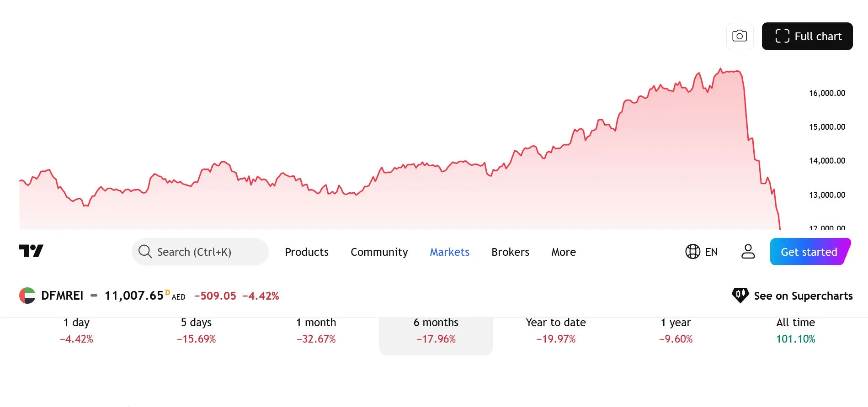Select the Year to date range
The image size is (868, 407).
click(556, 331)
